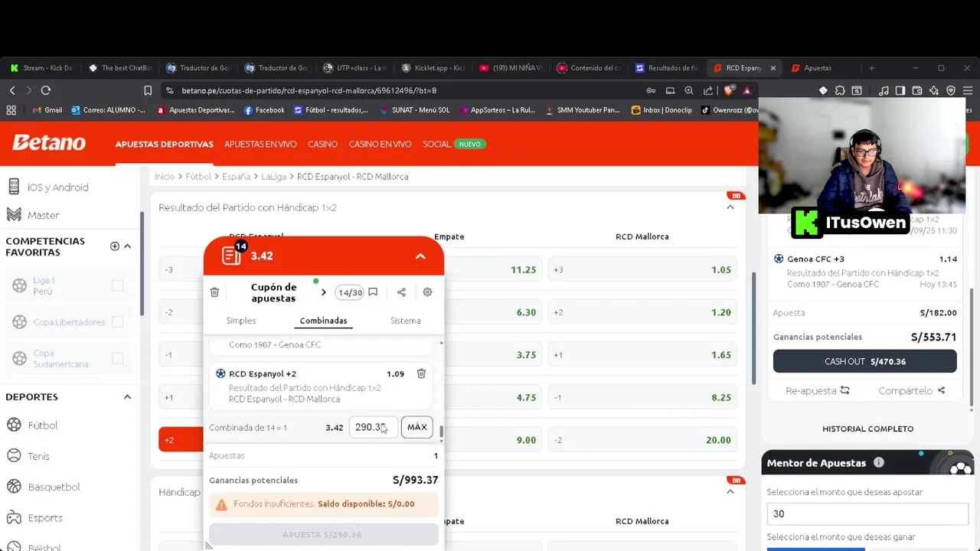The image size is (980, 551).
Task: Share the betslip coupon
Action: coord(401,292)
